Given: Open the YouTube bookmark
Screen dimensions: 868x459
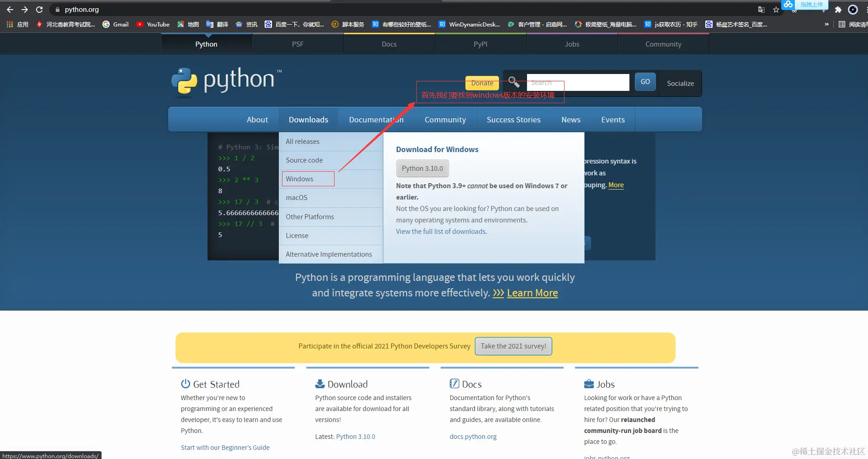Looking at the screenshot, I should click(x=153, y=24).
